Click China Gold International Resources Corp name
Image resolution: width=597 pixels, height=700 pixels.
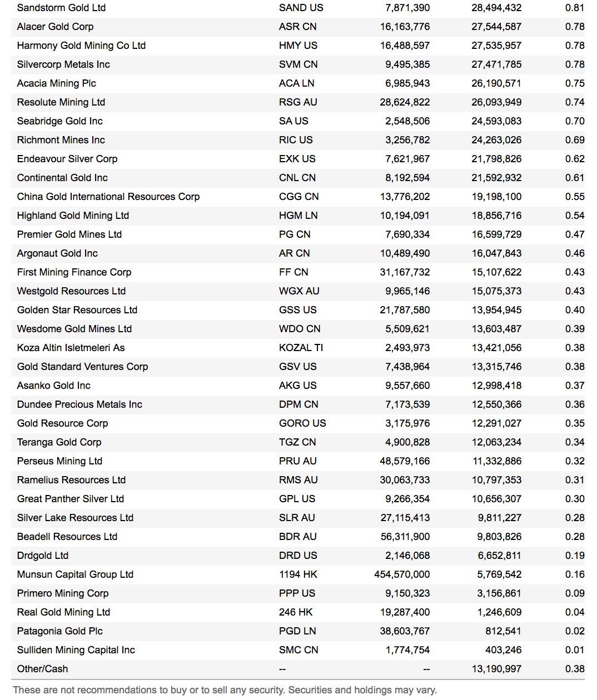pos(108,197)
